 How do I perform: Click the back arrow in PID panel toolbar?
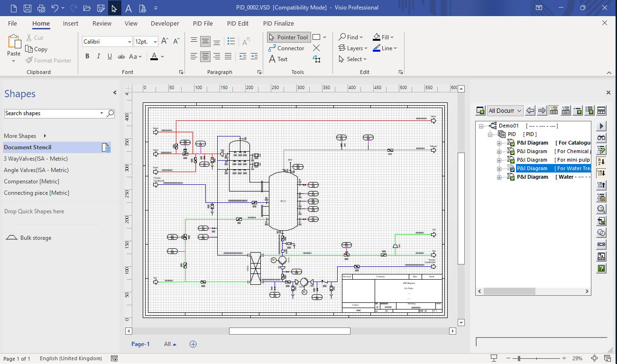[530, 110]
